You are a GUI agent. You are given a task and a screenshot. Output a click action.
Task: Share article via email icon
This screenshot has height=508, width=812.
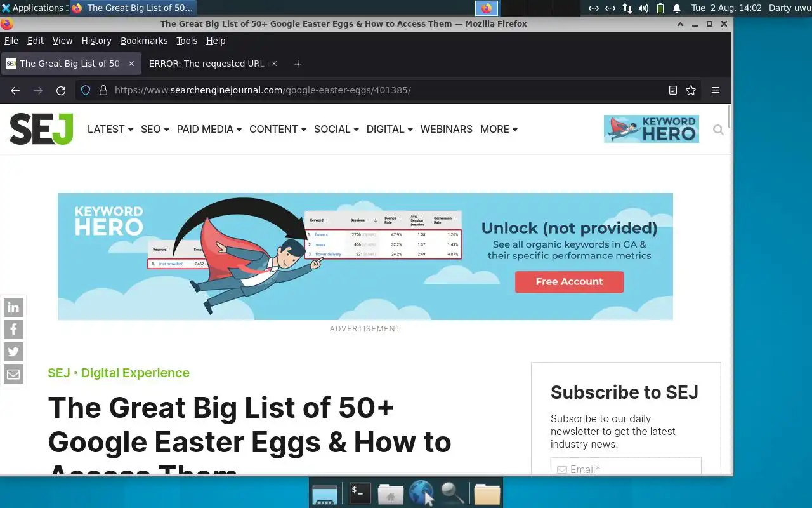coord(13,374)
